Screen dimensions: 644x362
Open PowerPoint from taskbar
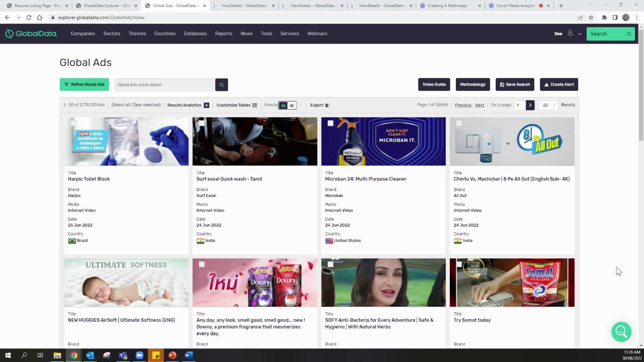(172, 355)
